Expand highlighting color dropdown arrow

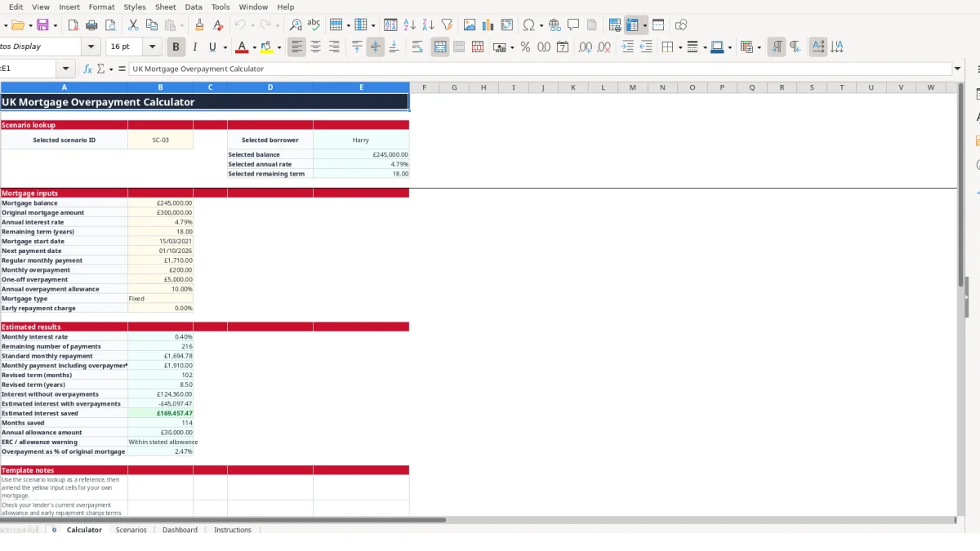(279, 47)
